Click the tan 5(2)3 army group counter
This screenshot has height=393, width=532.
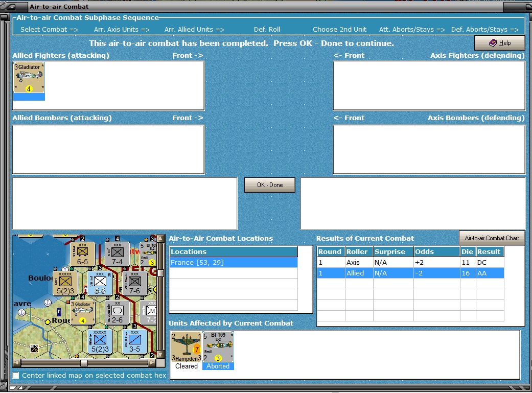tap(65, 283)
